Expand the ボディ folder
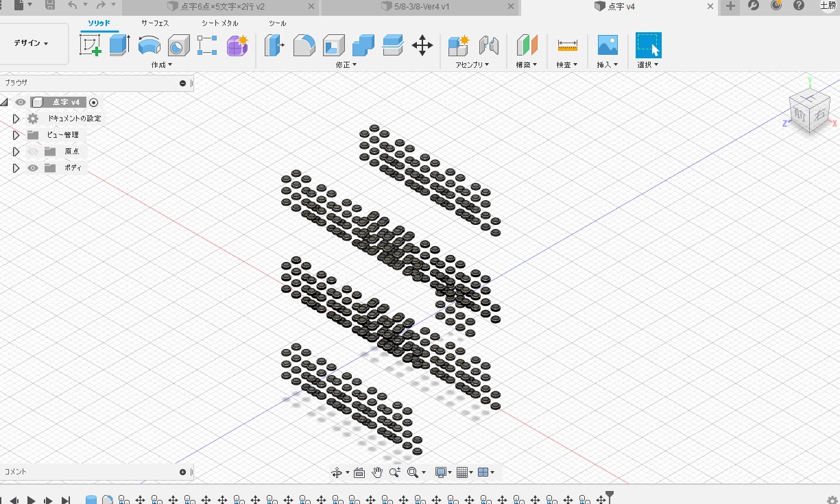The image size is (840, 504). [x=16, y=168]
